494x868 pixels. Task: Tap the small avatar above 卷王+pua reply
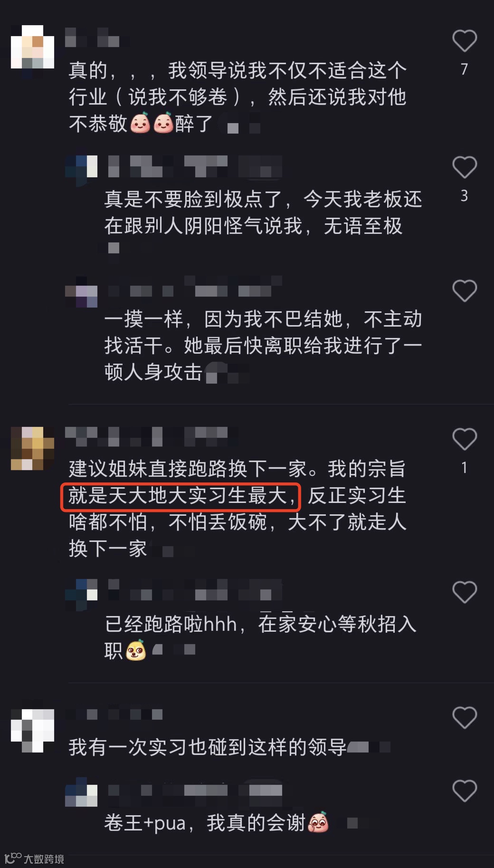(81, 790)
